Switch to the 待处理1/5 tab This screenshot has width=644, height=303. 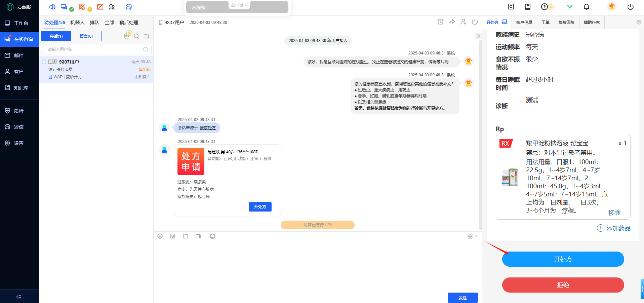pyautogui.click(x=55, y=23)
